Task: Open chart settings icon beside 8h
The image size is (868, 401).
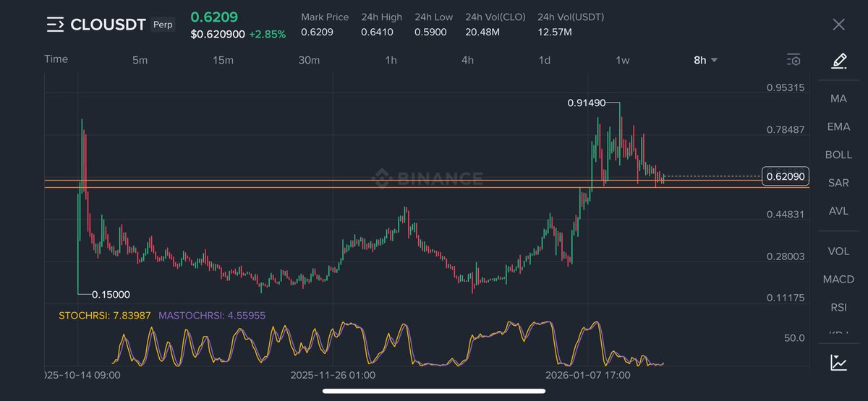Action: (793, 60)
